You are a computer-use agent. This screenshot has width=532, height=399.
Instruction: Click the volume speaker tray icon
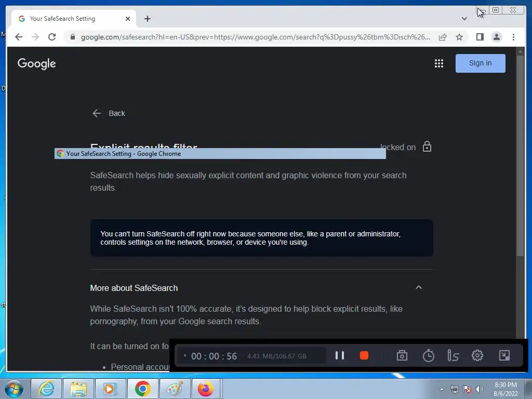(480, 389)
